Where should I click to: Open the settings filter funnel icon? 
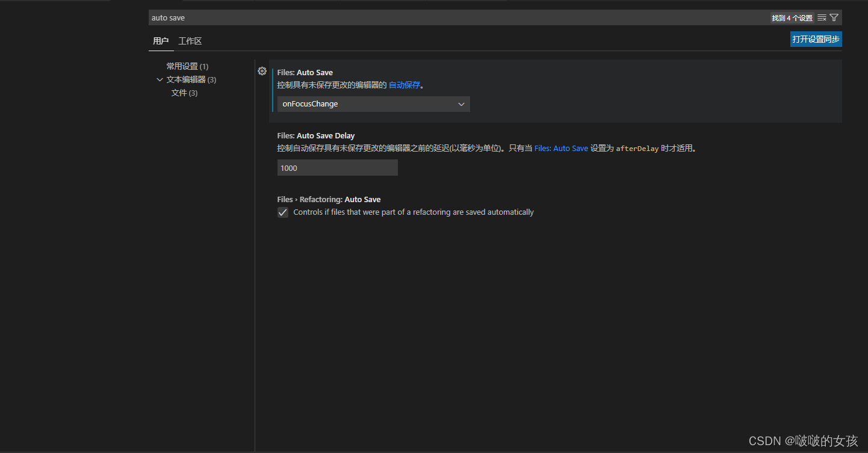(834, 18)
